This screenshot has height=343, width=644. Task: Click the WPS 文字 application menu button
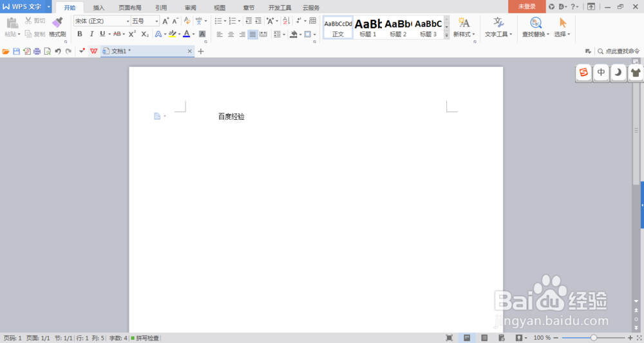(26, 6)
